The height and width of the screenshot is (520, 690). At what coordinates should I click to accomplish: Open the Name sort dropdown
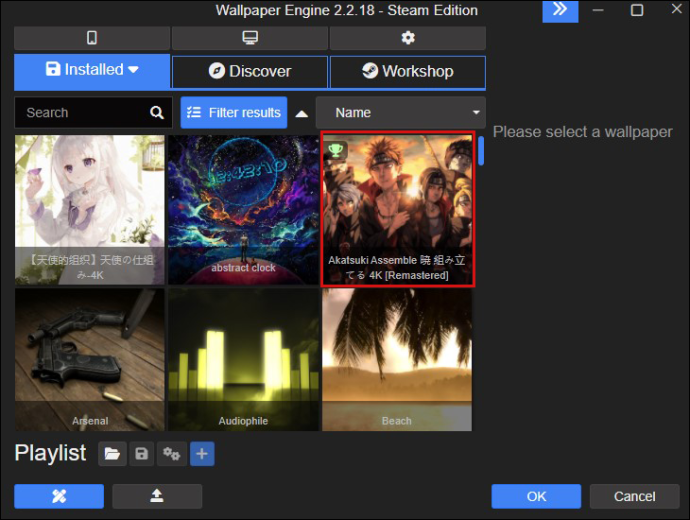point(401,113)
